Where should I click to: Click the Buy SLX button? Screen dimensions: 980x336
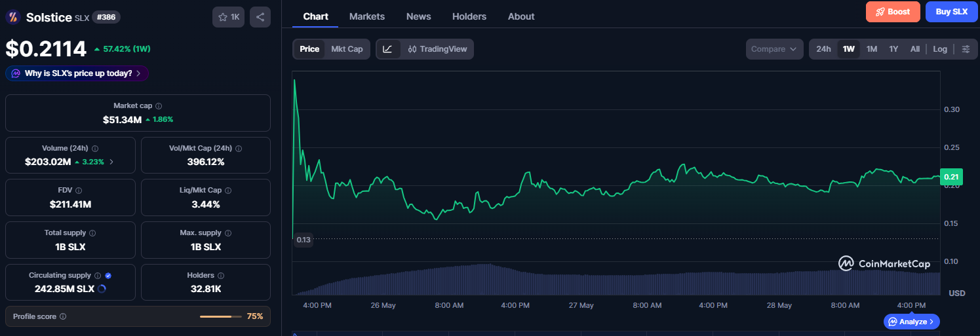click(952, 12)
